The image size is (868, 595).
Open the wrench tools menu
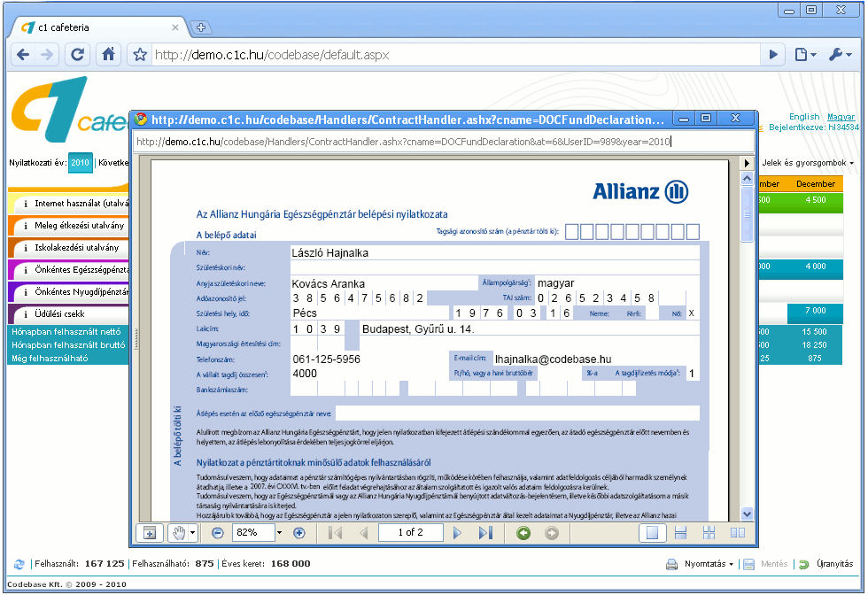tap(840, 54)
